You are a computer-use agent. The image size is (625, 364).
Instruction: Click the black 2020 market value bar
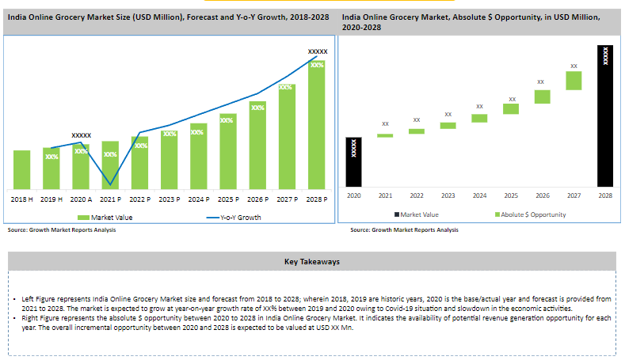coord(353,162)
